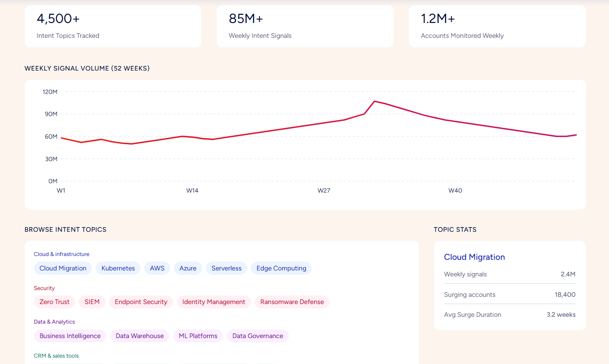The image size is (609, 364).
Task: Choose the AWS intent topic
Action: click(157, 268)
